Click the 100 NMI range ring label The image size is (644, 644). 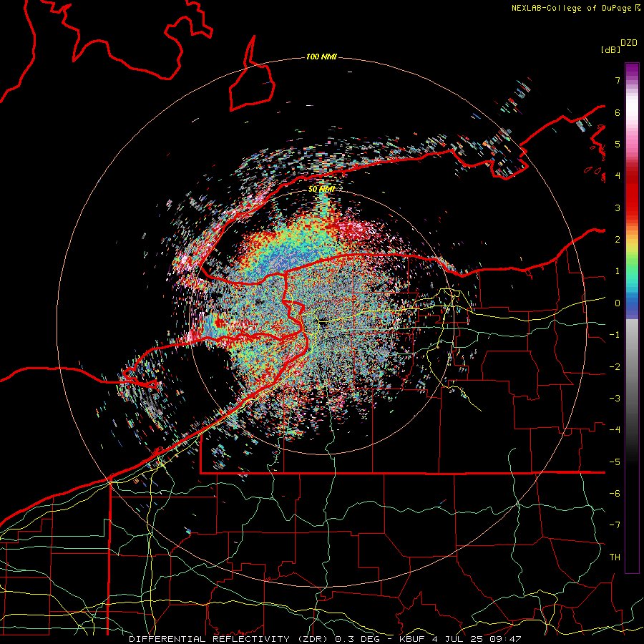point(321,57)
